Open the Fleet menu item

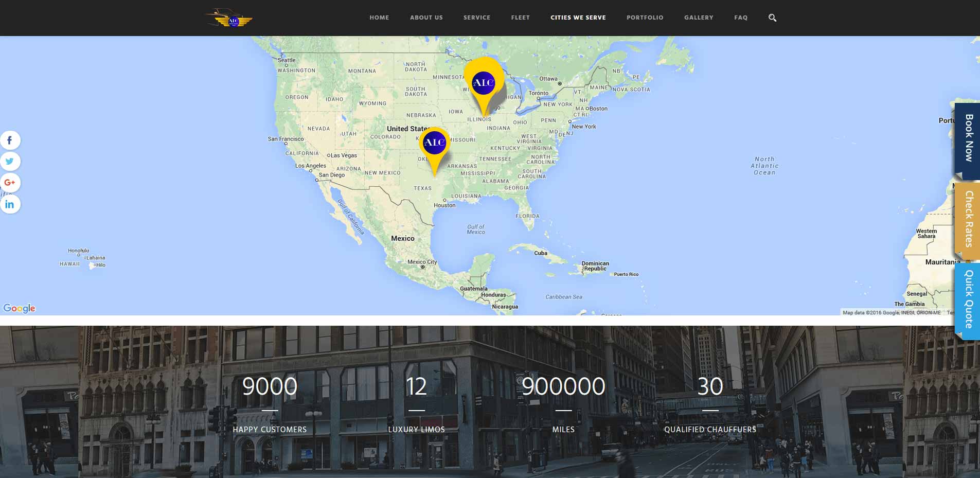pos(520,17)
